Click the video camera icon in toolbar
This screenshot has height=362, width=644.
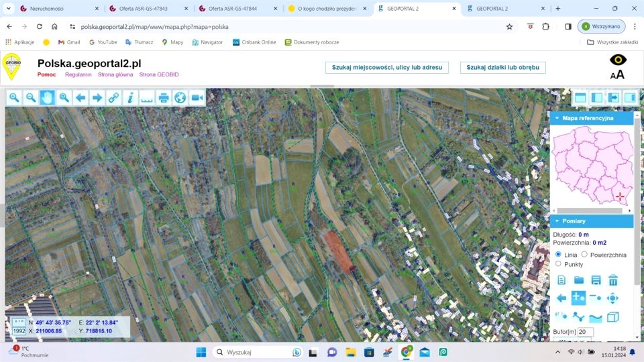coord(197,98)
